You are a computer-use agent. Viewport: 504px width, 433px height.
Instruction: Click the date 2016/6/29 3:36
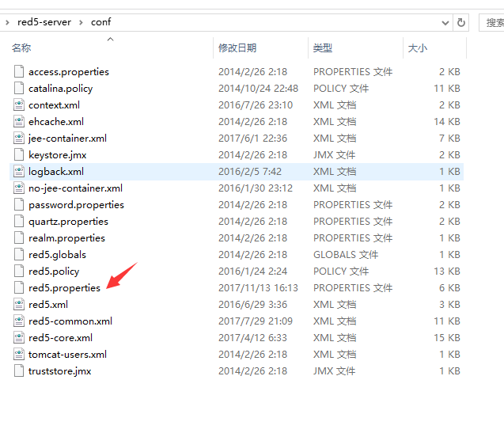pos(252,304)
